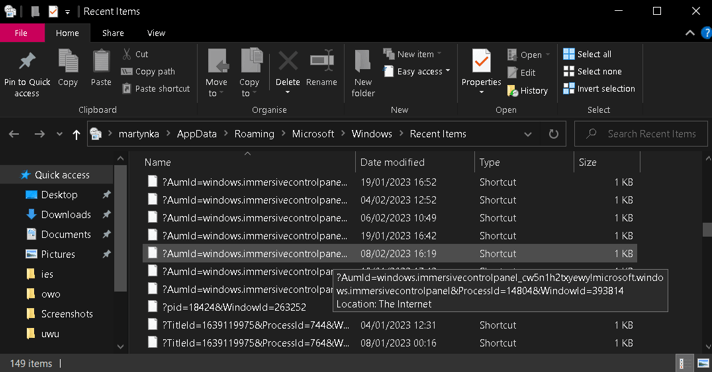712x372 pixels.
Task: Click the Delete icon in the ribbon
Action: coord(288,61)
